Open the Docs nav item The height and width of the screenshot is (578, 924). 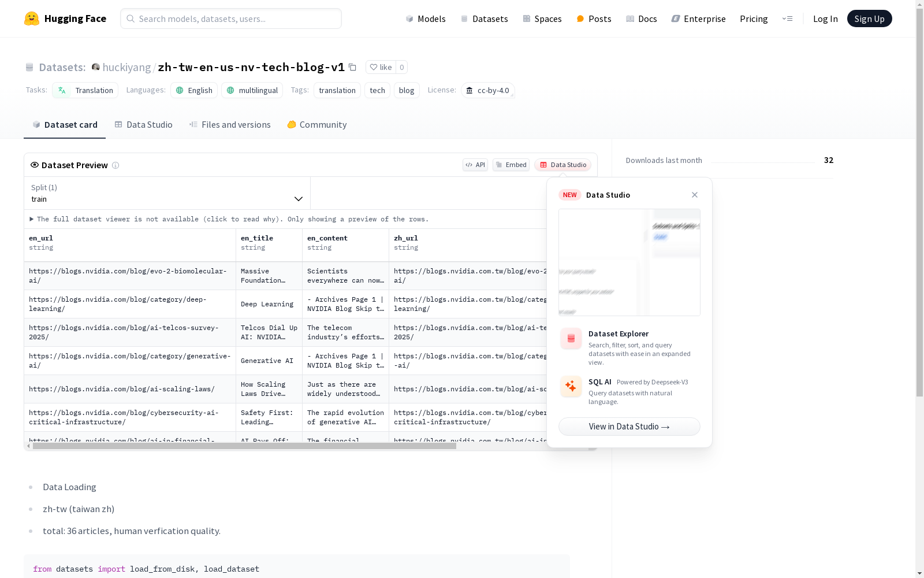pos(642,18)
